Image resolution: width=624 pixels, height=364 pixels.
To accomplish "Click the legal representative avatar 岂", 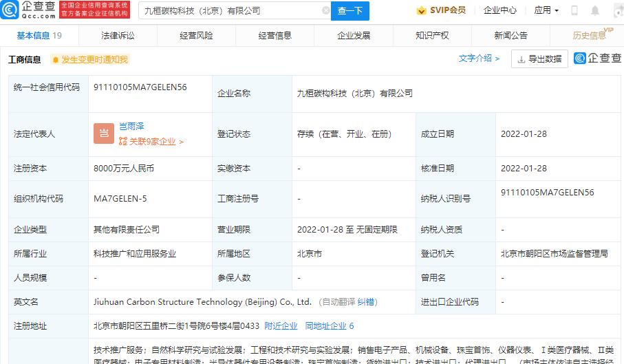I will tap(104, 133).
